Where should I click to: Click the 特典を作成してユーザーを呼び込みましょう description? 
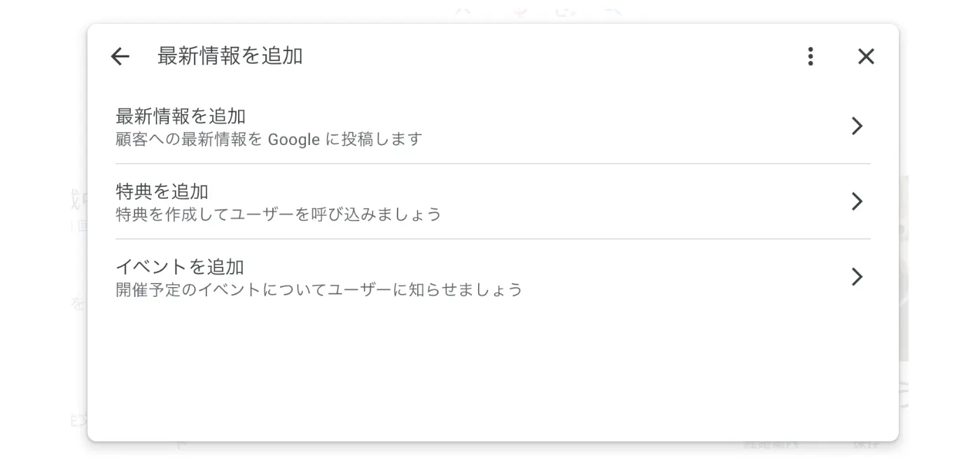pos(279,214)
